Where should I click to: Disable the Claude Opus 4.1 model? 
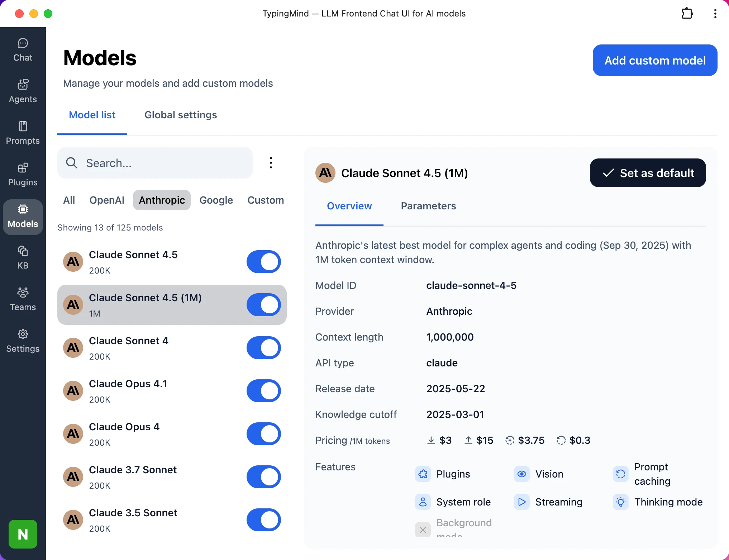(x=264, y=391)
